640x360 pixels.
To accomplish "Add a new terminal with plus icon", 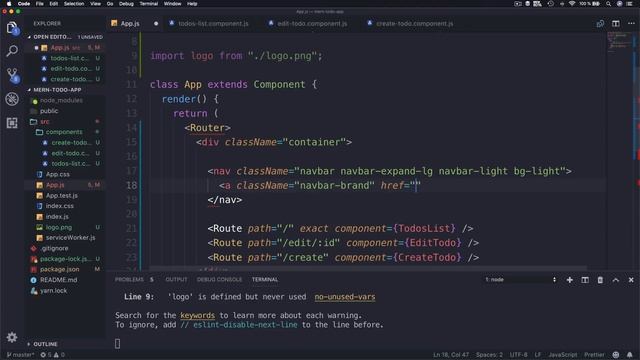I will (x=569, y=280).
